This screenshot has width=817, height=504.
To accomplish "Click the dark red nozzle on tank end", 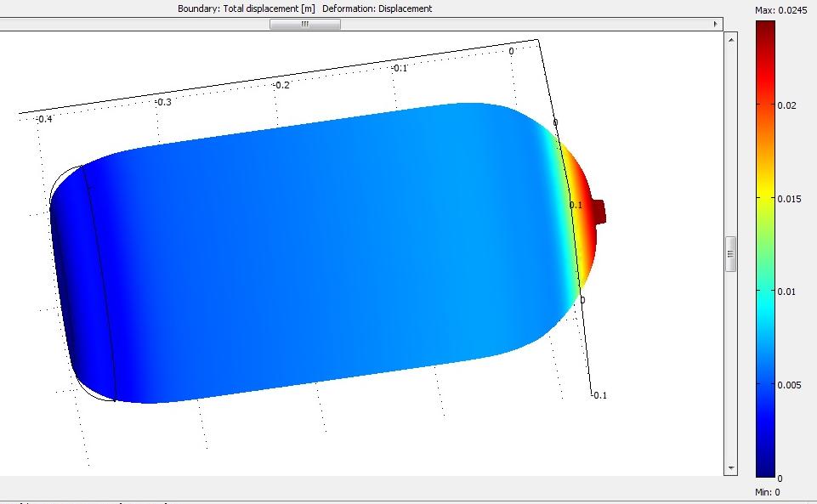I will [599, 211].
